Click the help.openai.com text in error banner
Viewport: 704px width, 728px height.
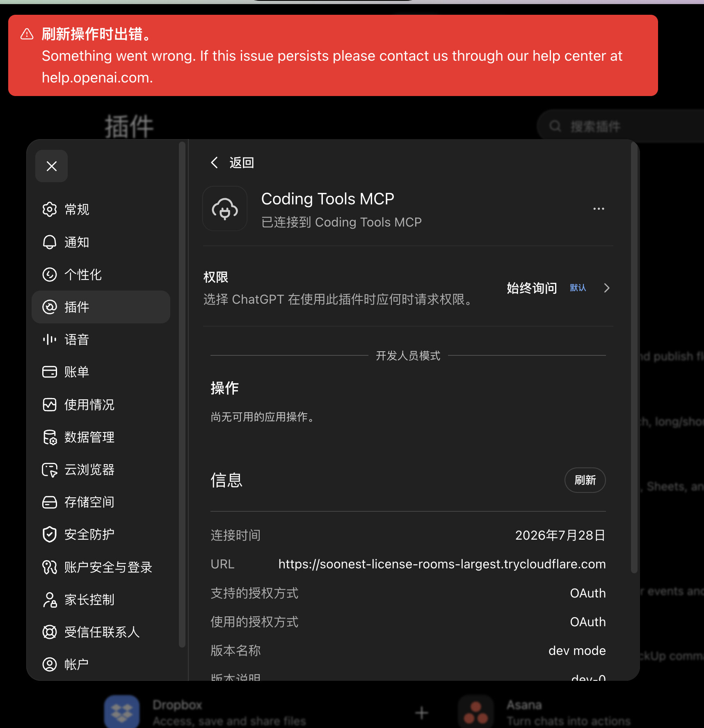[x=97, y=78]
